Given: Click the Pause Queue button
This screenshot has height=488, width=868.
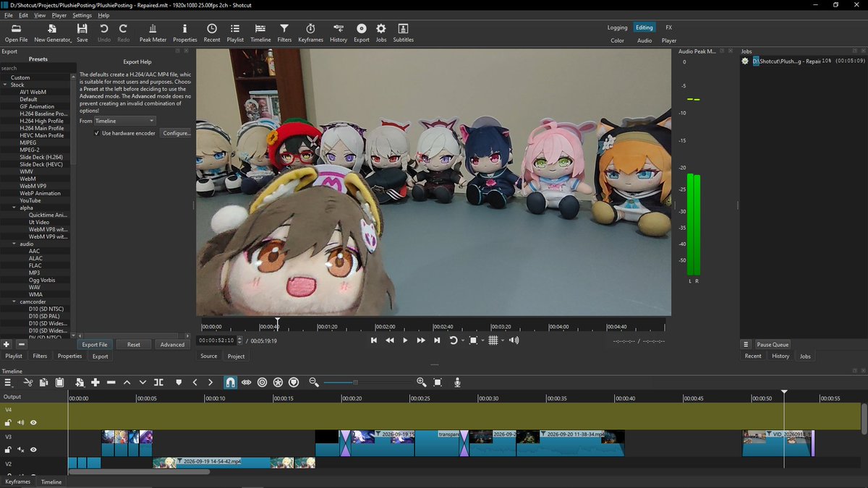Looking at the screenshot, I should click(773, 345).
